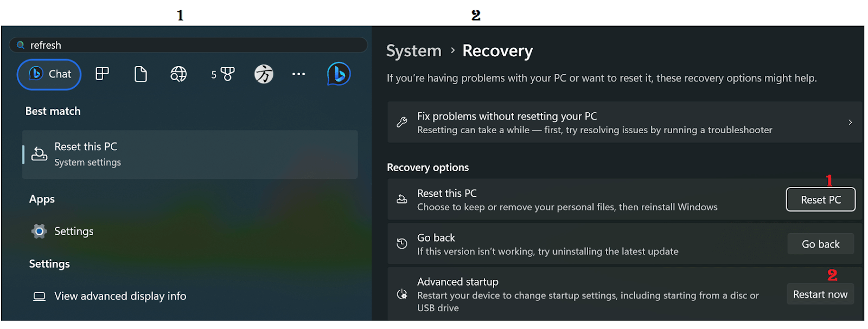The height and width of the screenshot is (329, 868).
Task: Open the Bing Chat filter
Action: tap(49, 74)
